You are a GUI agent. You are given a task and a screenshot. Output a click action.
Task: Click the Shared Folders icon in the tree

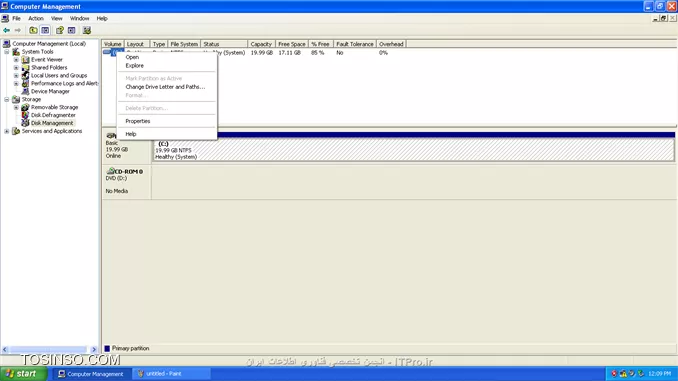click(26, 67)
